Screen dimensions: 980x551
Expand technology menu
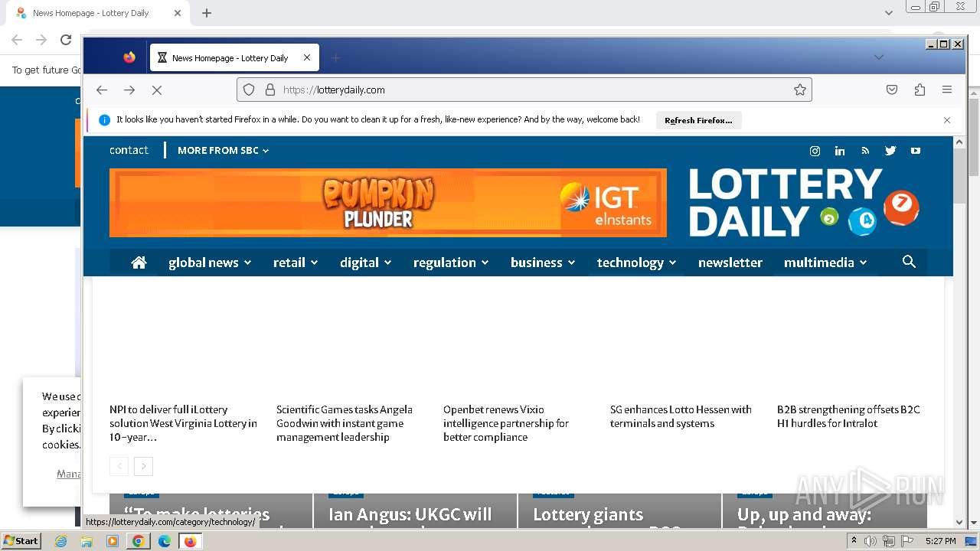point(637,262)
